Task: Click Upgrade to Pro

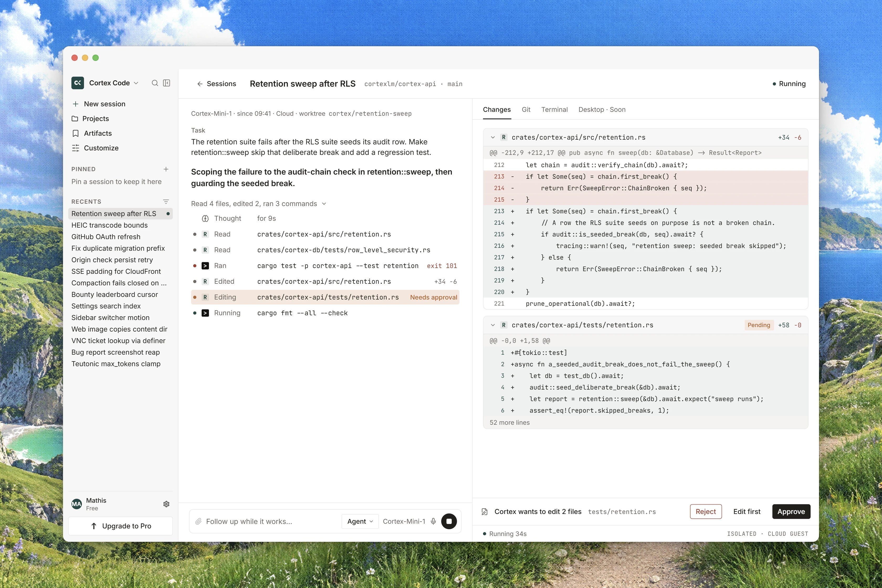Action: pyautogui.click(x=120, y=526)
